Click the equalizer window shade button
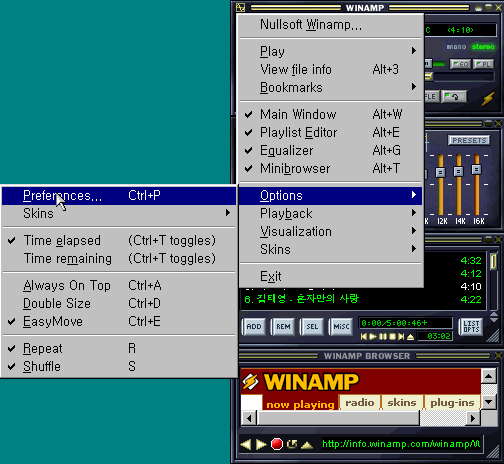This screenshot has height=464, width=504. click(x=488, y=124)
